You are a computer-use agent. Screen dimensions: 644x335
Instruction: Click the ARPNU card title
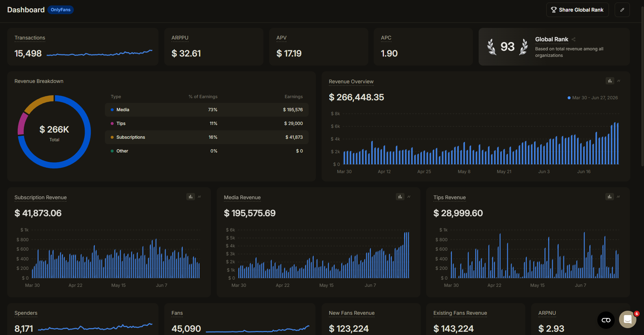click(547, 313)
